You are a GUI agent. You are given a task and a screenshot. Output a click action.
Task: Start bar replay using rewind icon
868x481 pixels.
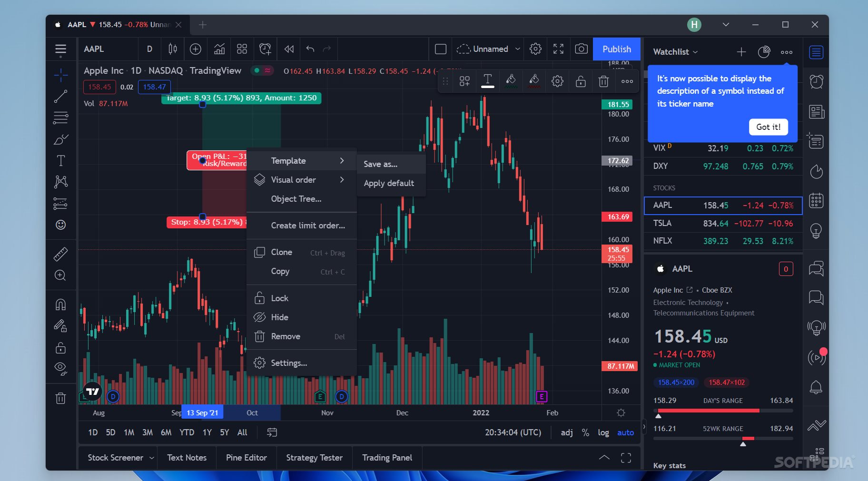288,49
